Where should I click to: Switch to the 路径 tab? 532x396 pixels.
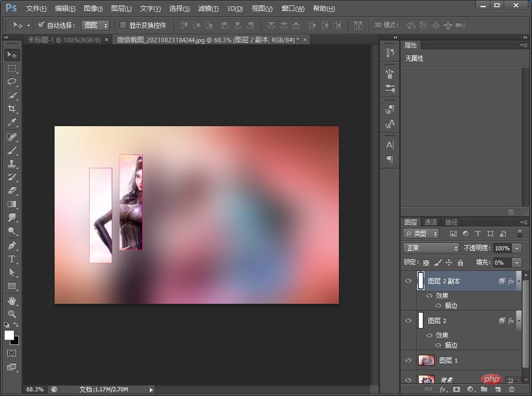(x=451, y=222)
